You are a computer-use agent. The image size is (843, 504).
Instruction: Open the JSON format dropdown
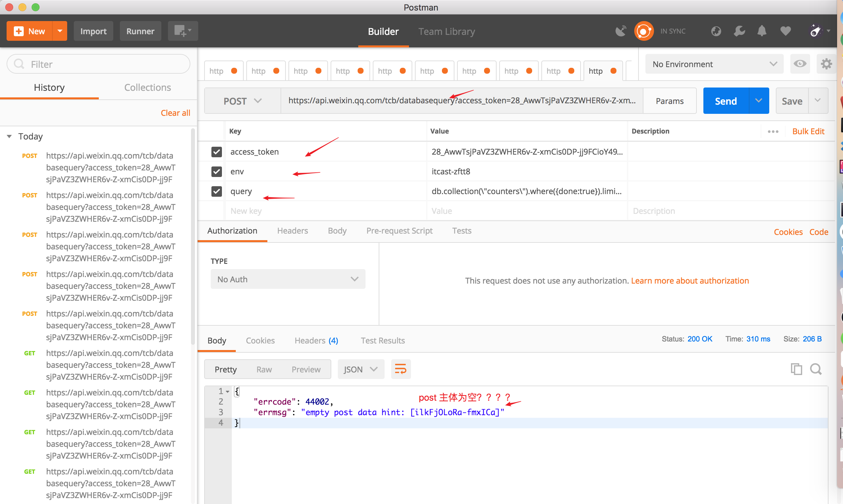[x=361, y=369]
